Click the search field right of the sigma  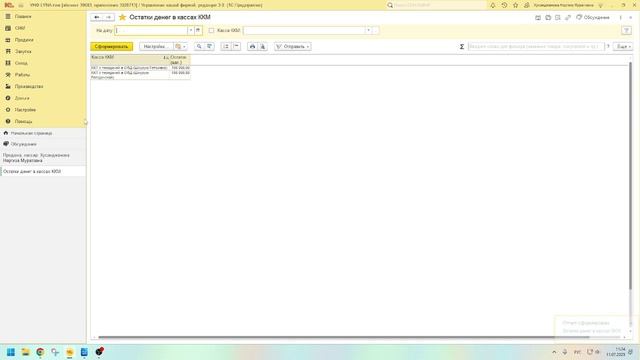pyautogui.click(x=536, y=47)
